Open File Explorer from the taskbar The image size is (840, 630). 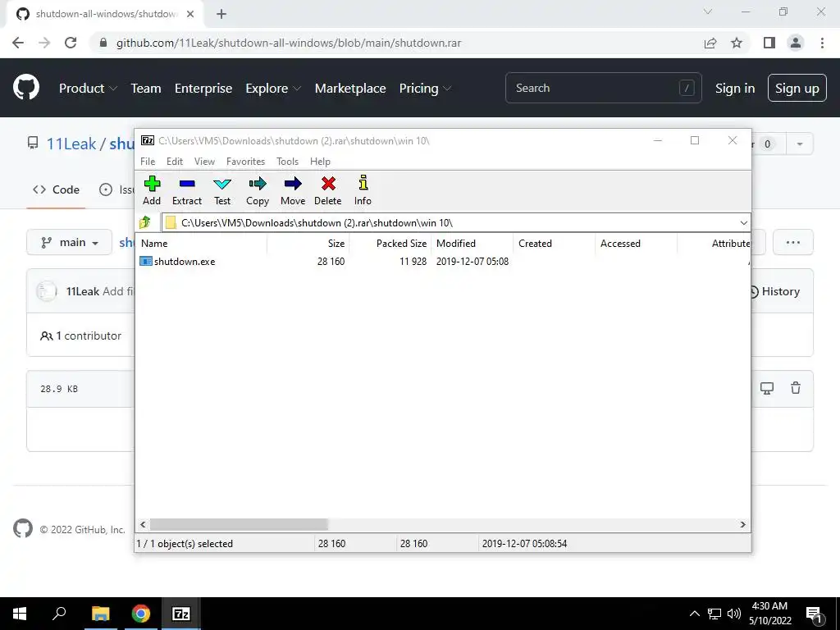(x=100, y=614)
